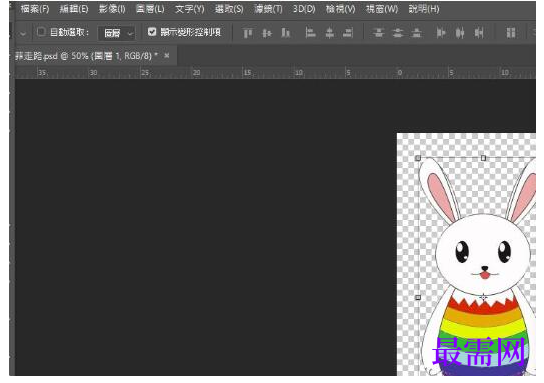This screenshot has width=544, height=383.
Task: Click the left-middle transform handle
Action: [x=418, y=298]
